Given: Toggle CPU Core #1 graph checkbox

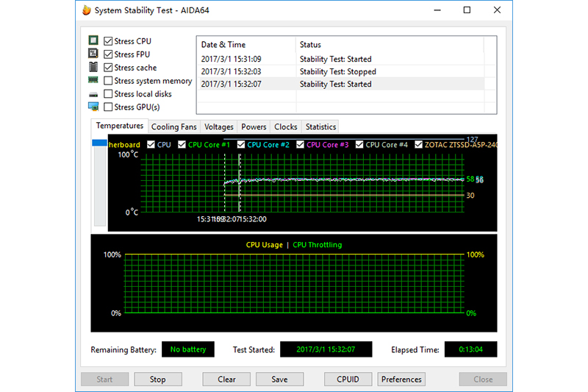Looking at the screenshot, I should click(x=182, y=144).
